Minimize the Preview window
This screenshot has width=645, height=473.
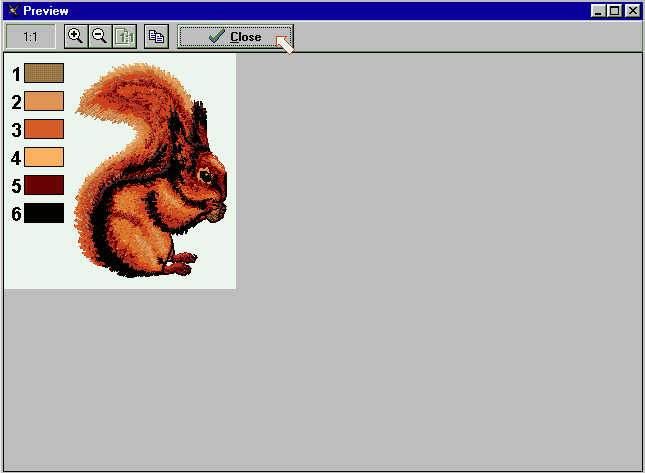(x=598, y=11)
